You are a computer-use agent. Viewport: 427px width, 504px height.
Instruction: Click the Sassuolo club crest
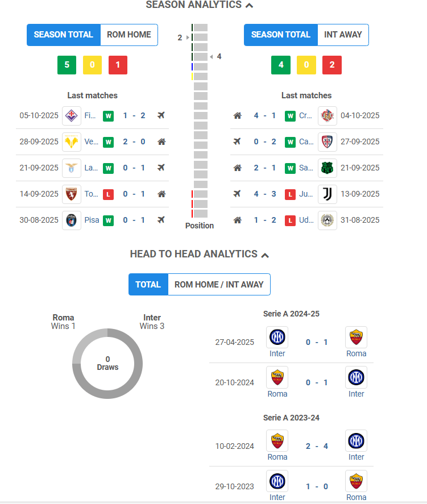[x=327, y=168]
